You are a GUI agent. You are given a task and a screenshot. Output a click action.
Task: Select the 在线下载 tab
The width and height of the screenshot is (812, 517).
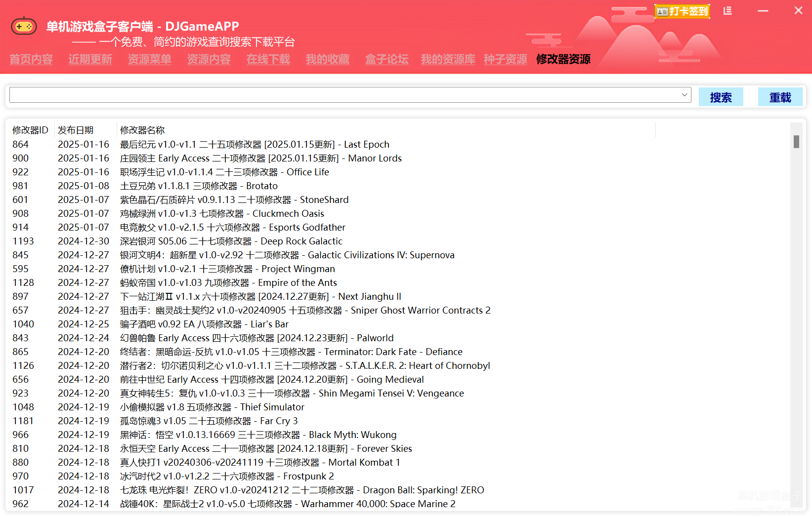[268, 59]
